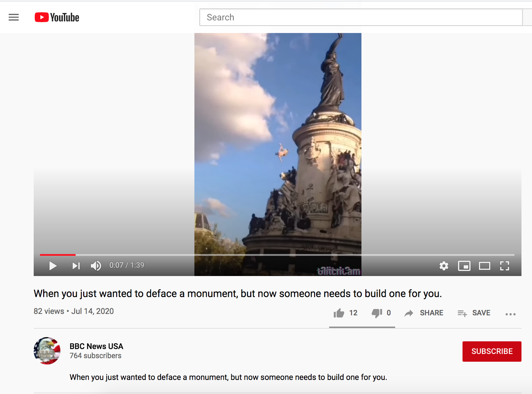Mute the video volume
Screen dimensions: 532x394
click(96, 266)
